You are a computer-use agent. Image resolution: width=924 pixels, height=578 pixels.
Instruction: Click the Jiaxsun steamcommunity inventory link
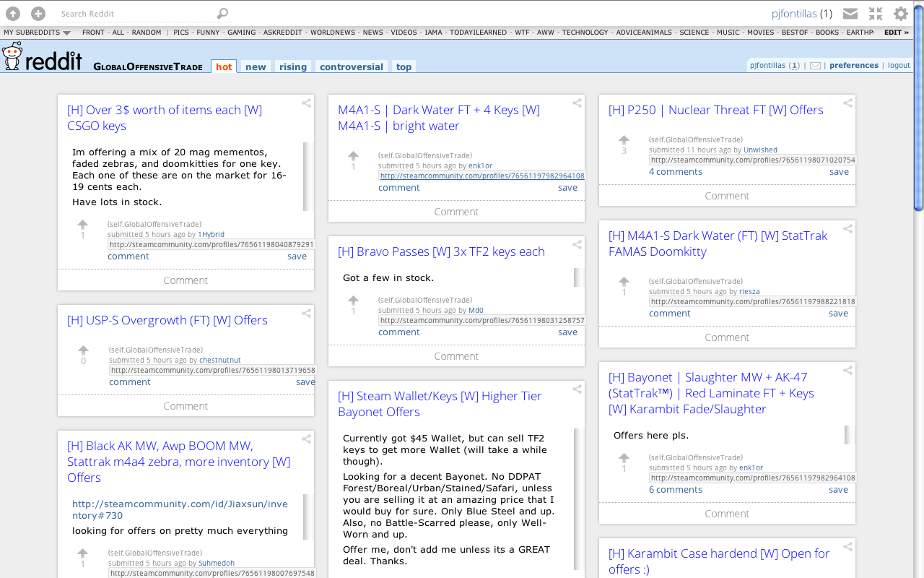tap(180, 509)
